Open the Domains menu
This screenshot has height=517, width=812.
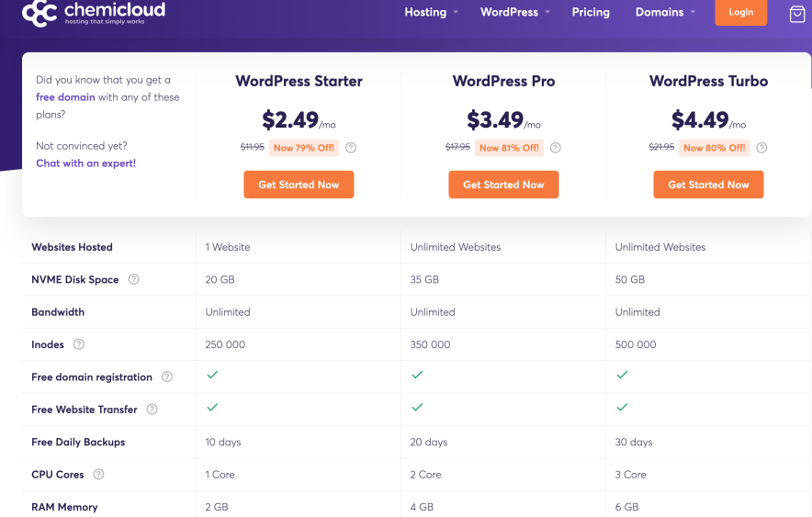coord(660,12)
